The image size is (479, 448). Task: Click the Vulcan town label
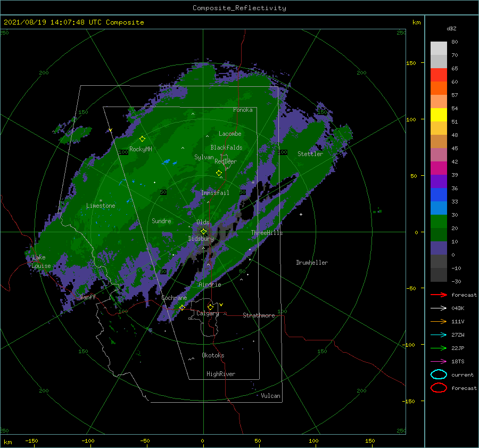pos(271,396)
